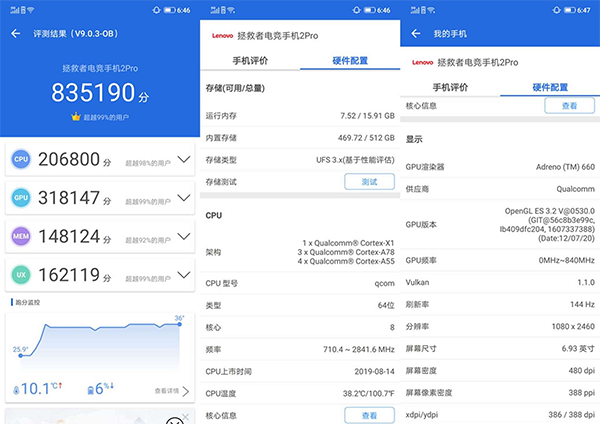
Task: Tap the 分辨率 1080 x 2460 row
Action: 500,326
